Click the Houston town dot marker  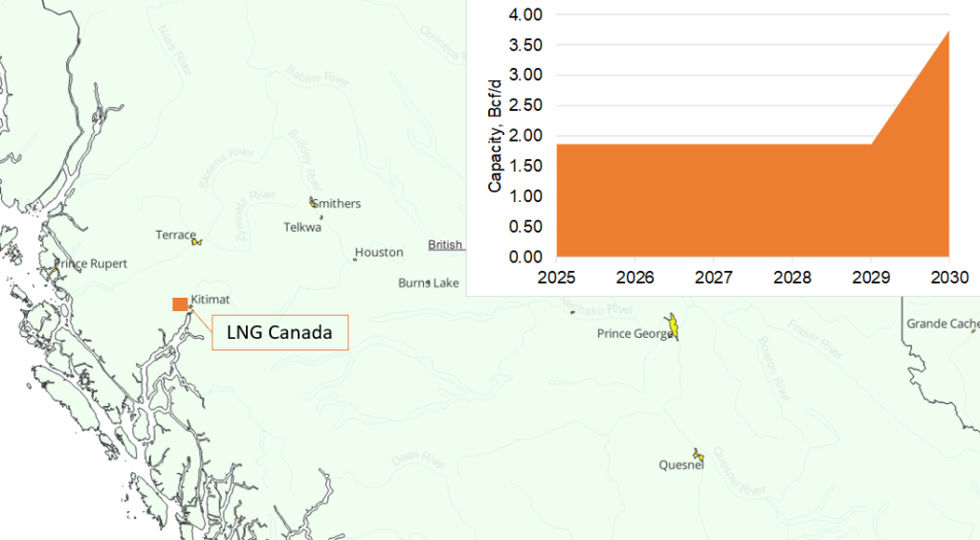coord(354,259)
